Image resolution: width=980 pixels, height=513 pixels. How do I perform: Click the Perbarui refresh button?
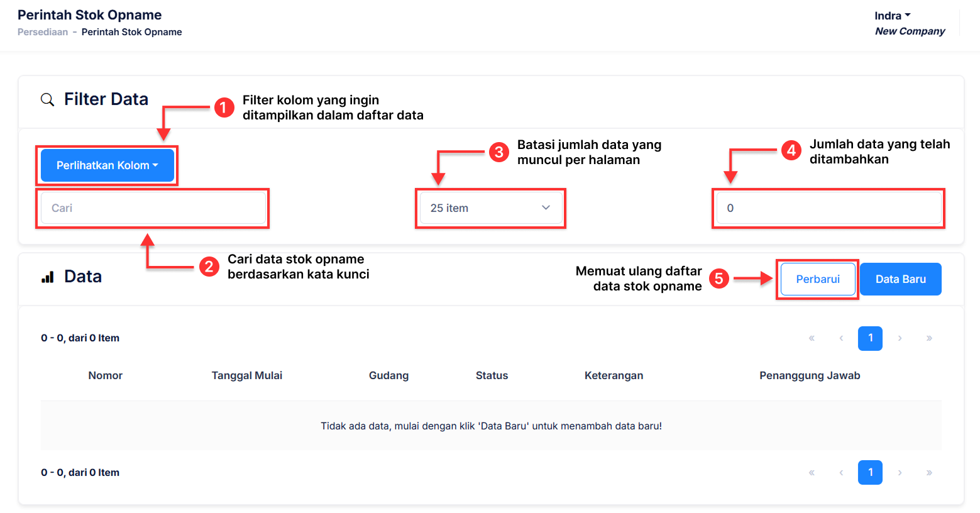pyautogui.click(x=817, y=279)
